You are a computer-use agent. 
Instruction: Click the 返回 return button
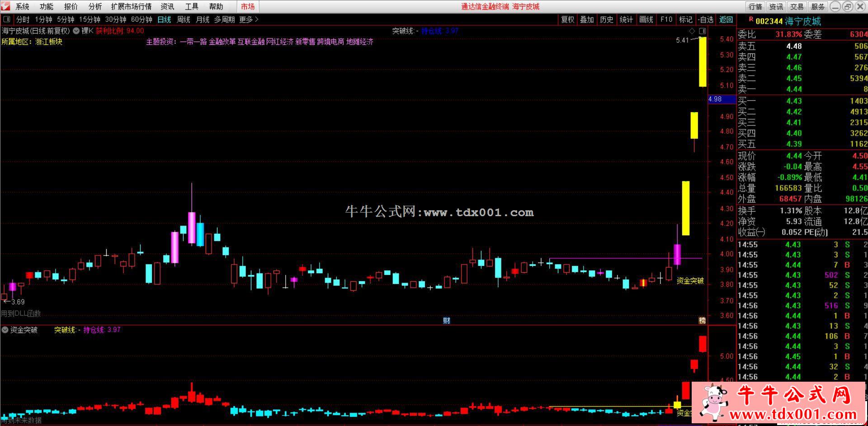click(x=726, y=19)
